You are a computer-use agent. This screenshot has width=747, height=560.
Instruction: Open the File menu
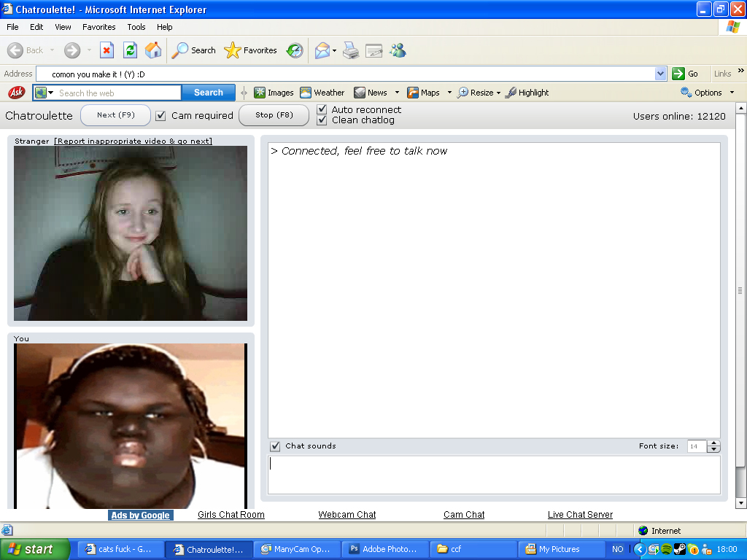click(12, 27)
